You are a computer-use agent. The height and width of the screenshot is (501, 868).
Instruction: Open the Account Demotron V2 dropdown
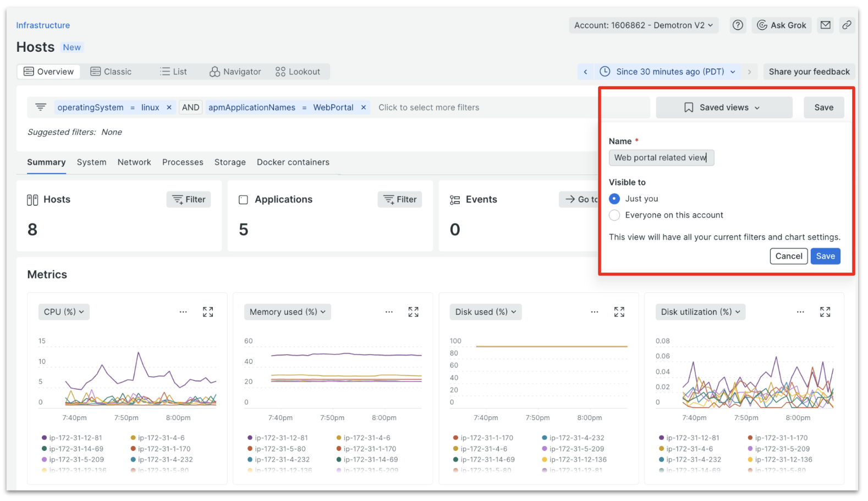click(644, 25)
